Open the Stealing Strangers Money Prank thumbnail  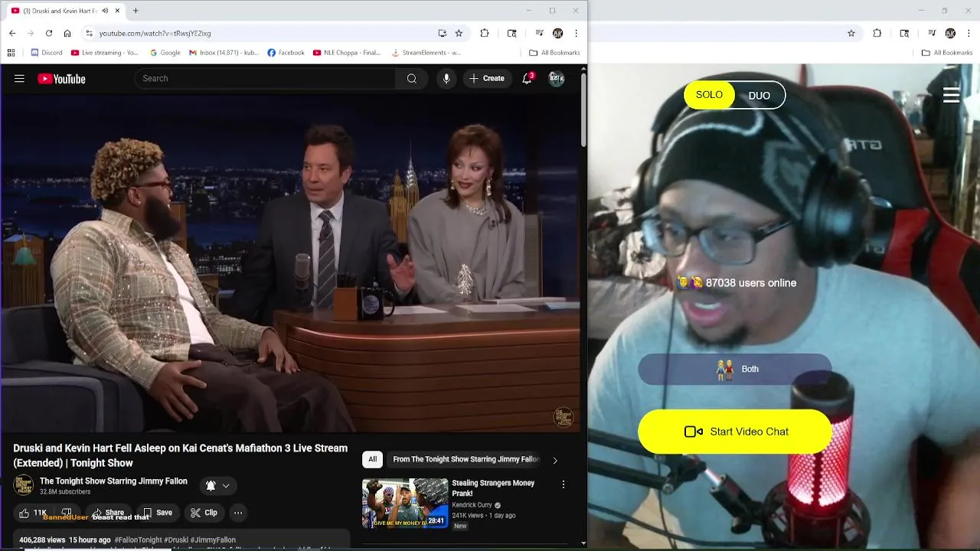click(x=405, y=503)
